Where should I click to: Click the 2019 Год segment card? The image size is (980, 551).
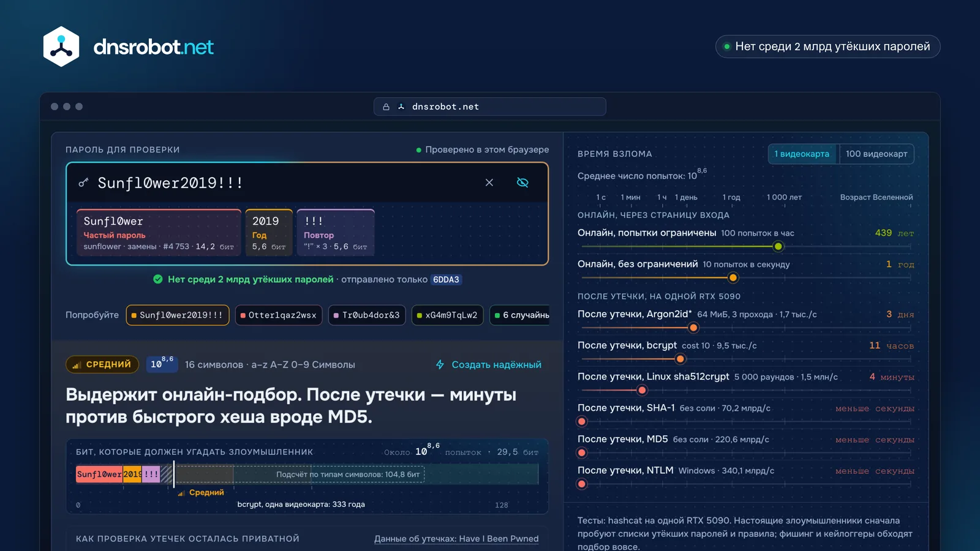pos(269,233)
